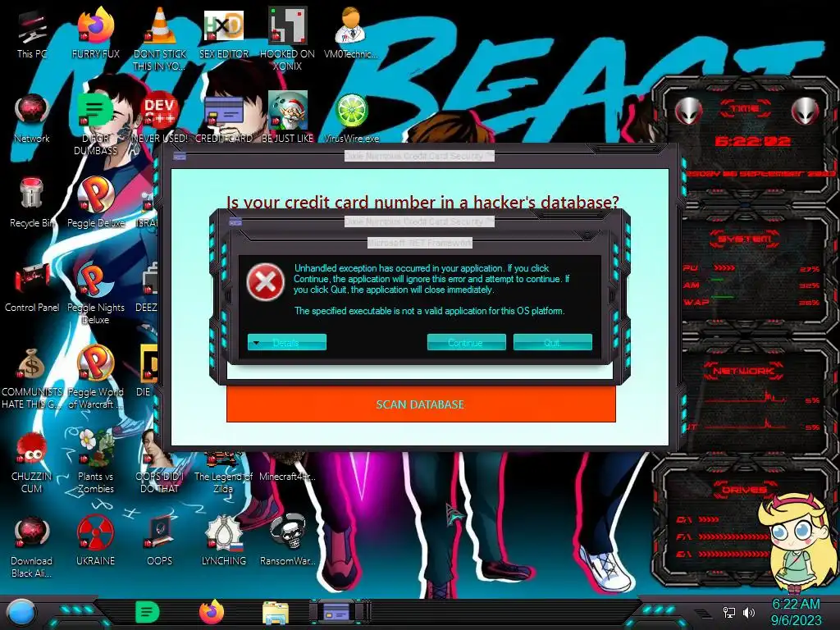Open the OOPS laptop icon

coord(160,541)
